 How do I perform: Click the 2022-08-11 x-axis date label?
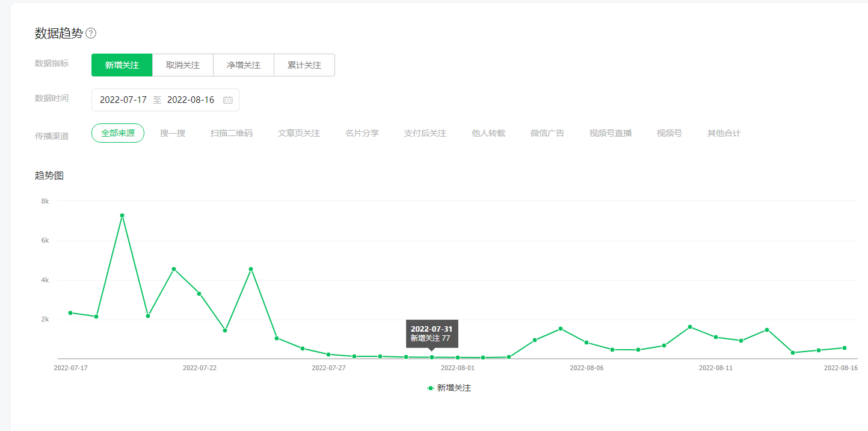click(716, 367)
